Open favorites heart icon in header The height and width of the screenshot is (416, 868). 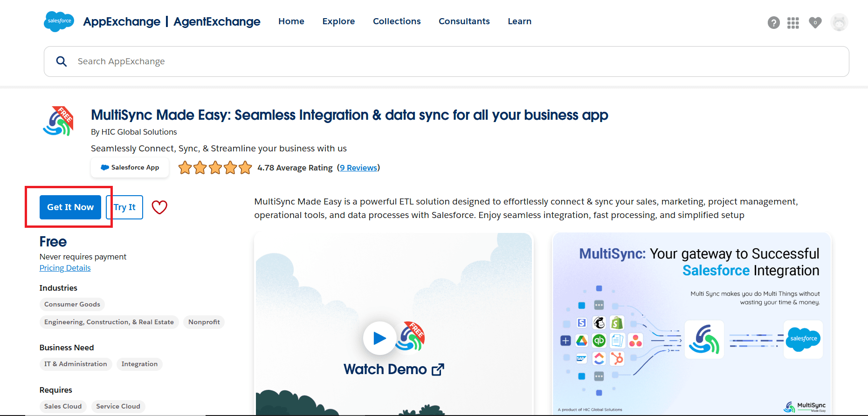click(815, 22)
